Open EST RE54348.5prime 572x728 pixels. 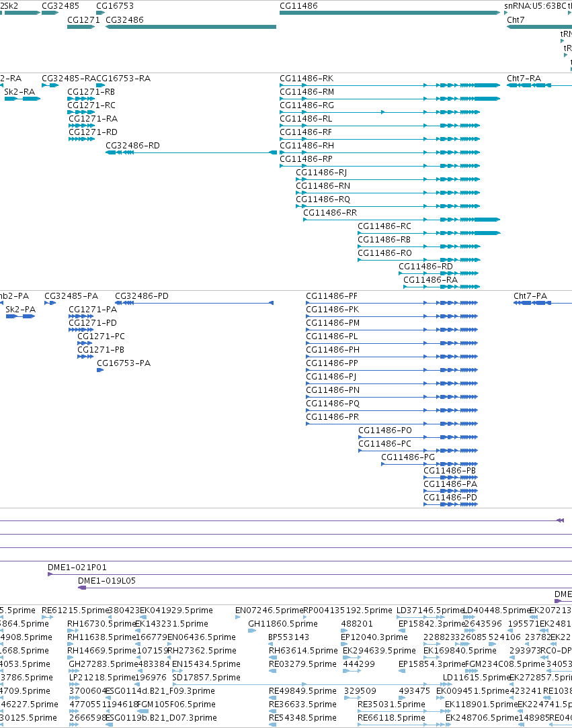point(303,718)
